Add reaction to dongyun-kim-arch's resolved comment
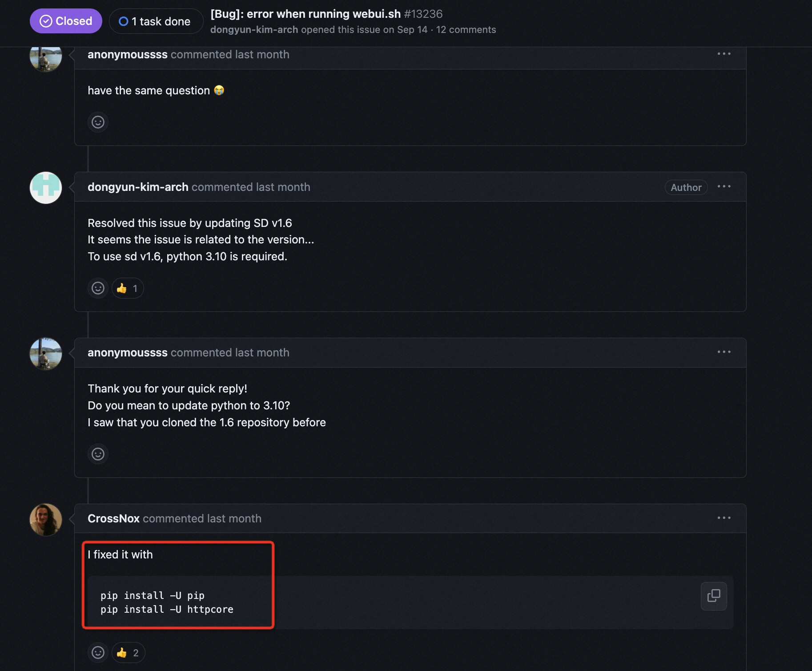Viewport: 812px width, 671px height. click(98, 288)
